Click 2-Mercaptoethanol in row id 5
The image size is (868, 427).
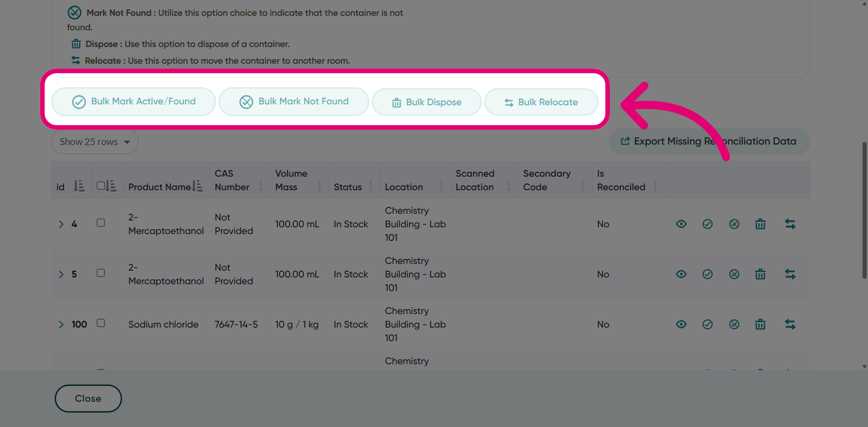tap(166, 274)
